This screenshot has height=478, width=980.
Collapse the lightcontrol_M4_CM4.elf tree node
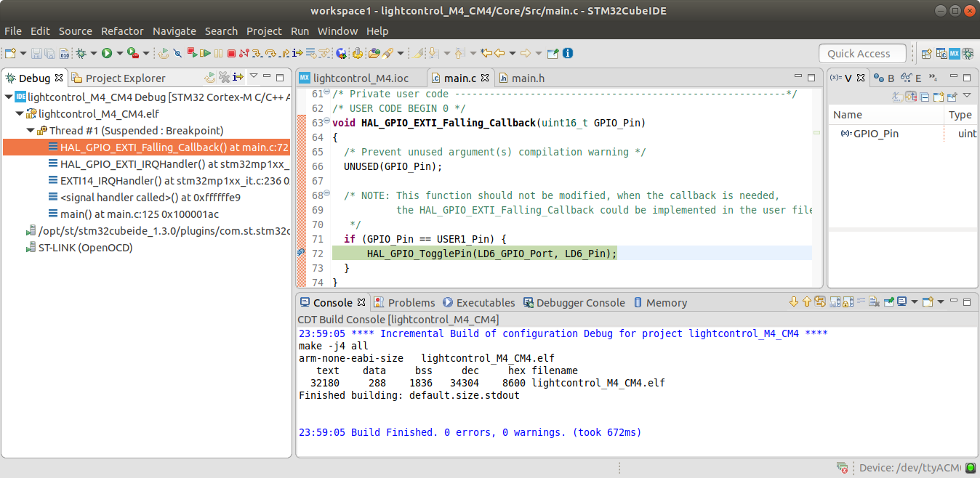(x=19, y=113)
